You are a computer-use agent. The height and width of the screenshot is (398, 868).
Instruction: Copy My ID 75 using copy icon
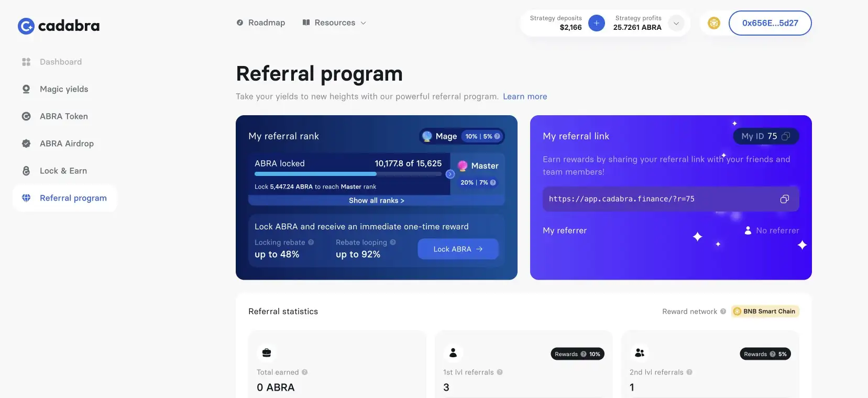point(785,136)
